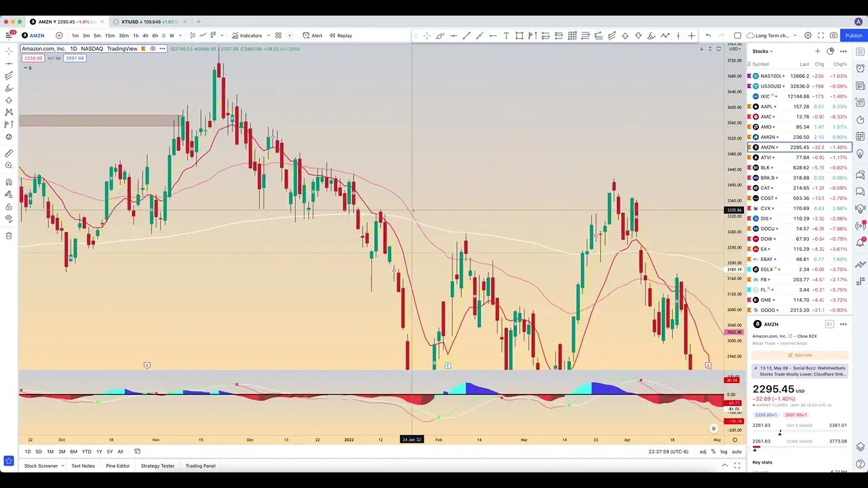Select GOOG row in watchlist

point(800,310)
